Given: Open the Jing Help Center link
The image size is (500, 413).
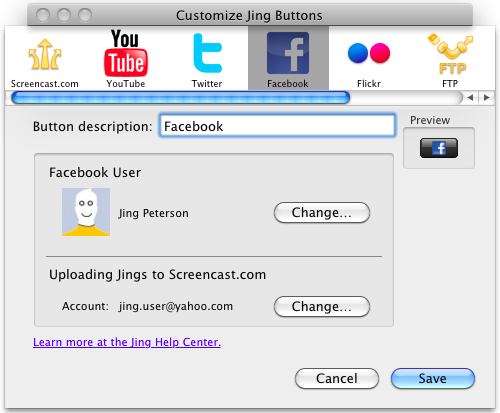Looking at the screenshot, I should pyautogui.click(x=127, y=342).
